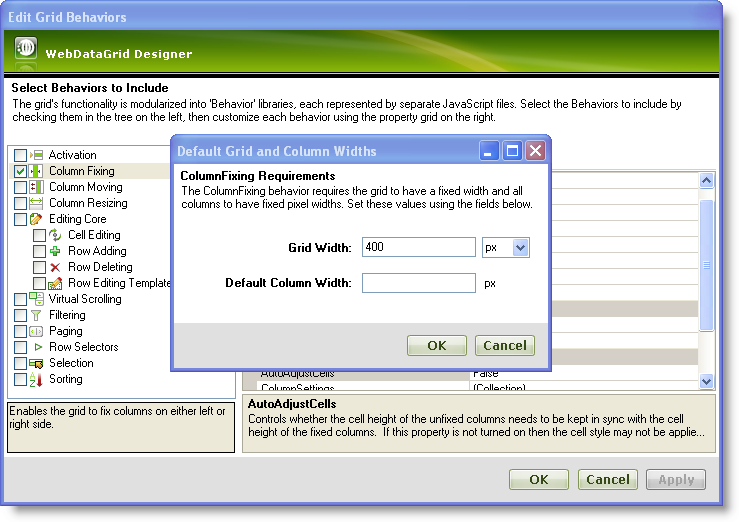
Task: Click the Row Deleting red X icon
Action: (x=55, y=267)
